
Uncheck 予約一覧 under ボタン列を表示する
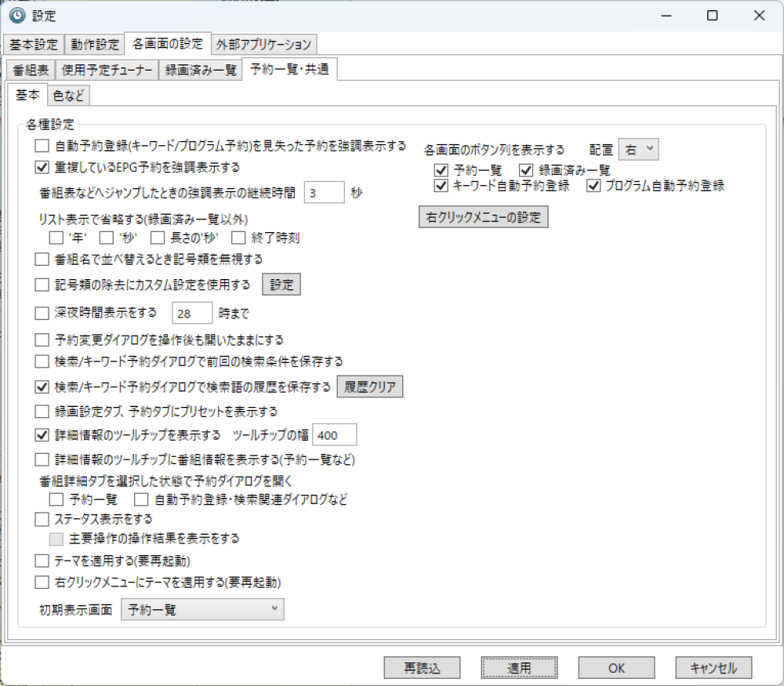[x=441, y=170]
